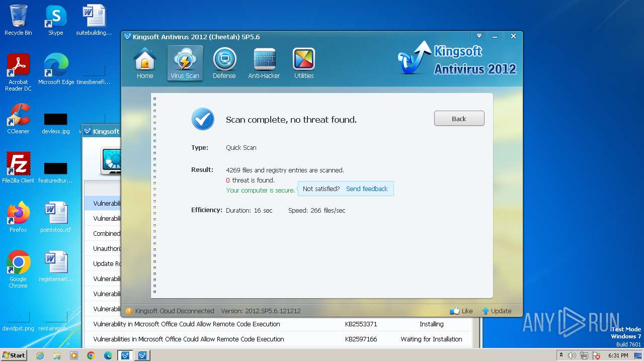Open registerearl document on desktop

click(x=55, y=266)
